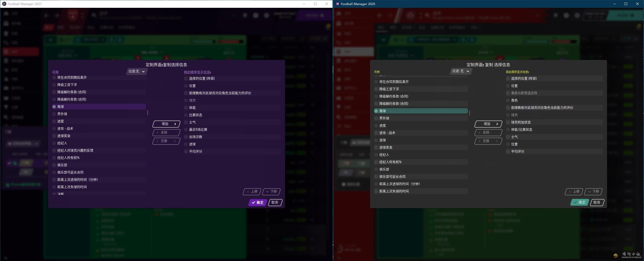Select 选择的位置 (阵容) in FM 2021 display list

click(x=232, y=79)
